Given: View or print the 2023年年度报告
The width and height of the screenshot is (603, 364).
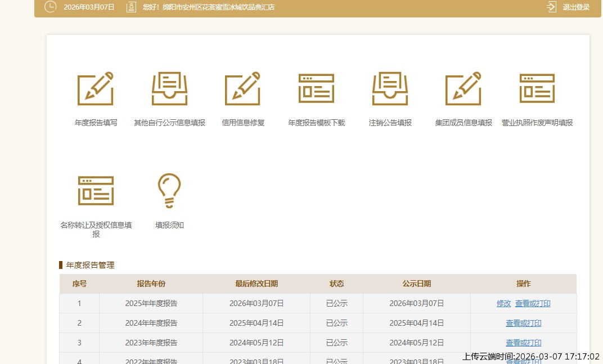Looking at the screenshot, I should 523,343.
